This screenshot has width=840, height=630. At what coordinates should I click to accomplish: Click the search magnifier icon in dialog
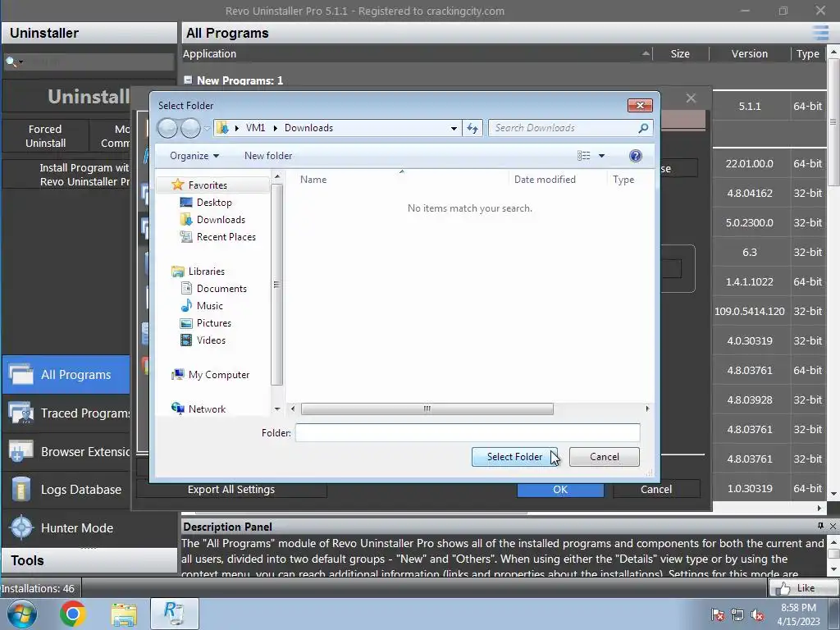click(x=643, y=128)
